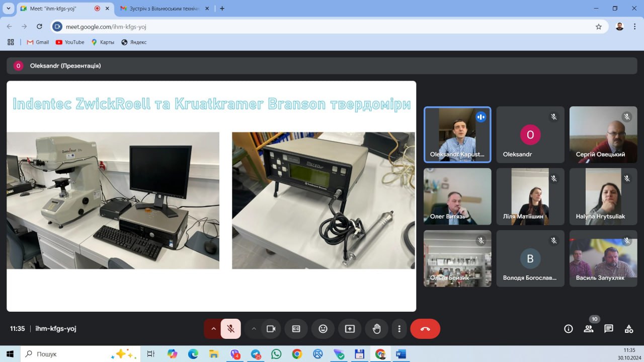Raise your hand in the meeting
The height and width of the screenshot is (362, 644).
(x=376, y=329)
